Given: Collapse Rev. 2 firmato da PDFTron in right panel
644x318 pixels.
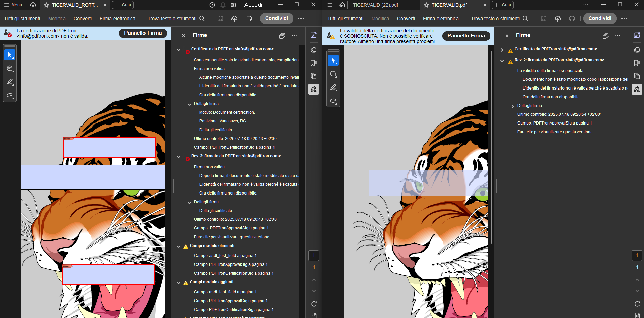Looking at the screenshot, I should click(x=502, y=61).
